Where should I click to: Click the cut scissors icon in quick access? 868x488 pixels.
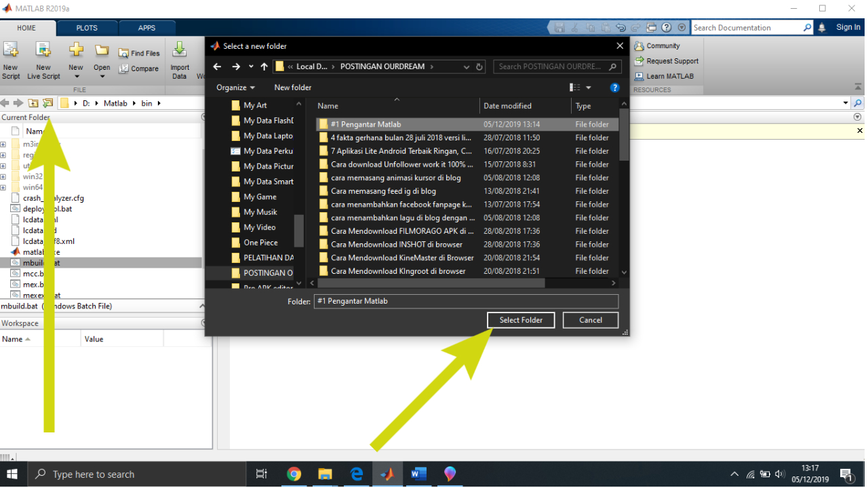575,28
